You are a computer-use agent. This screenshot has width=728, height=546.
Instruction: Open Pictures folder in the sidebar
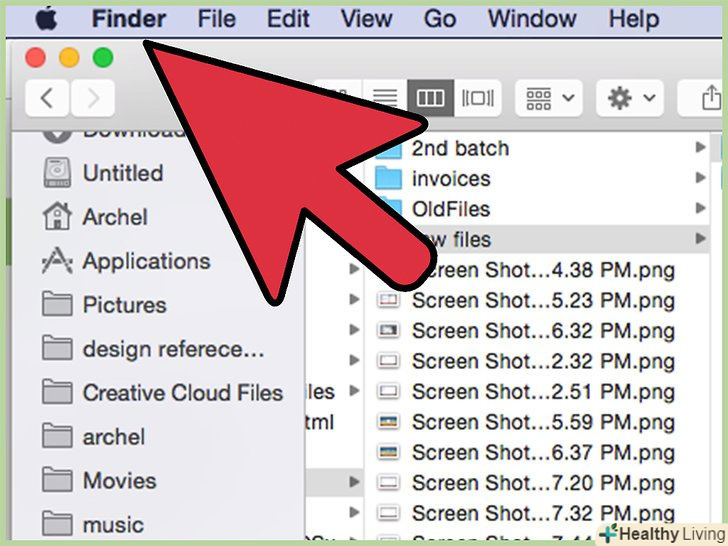104,305
